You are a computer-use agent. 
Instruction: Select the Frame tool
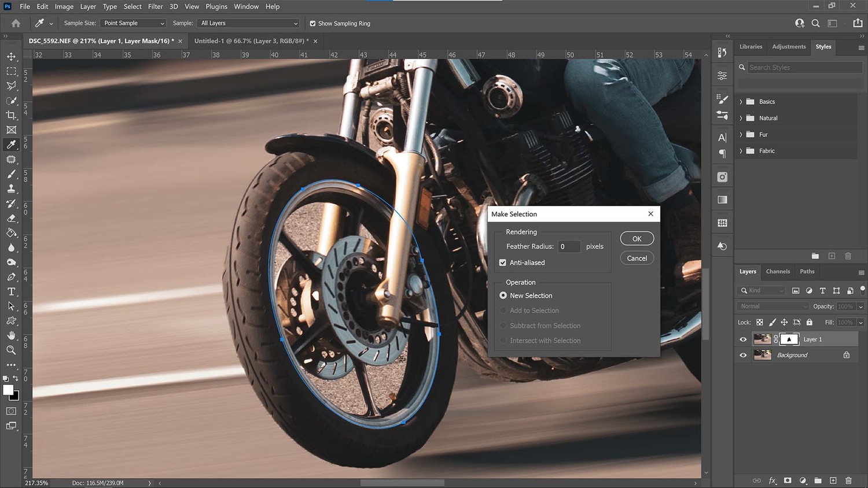(x=11, y=130)
